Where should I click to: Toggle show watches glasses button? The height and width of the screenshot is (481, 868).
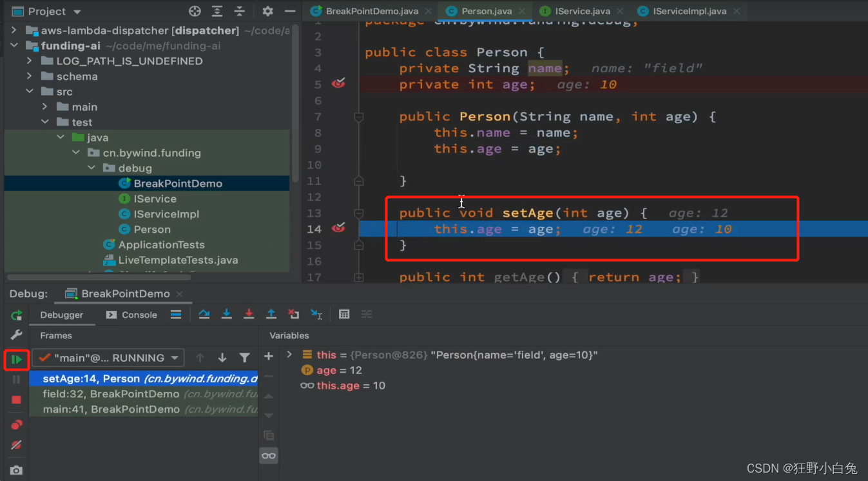[269, 456]
